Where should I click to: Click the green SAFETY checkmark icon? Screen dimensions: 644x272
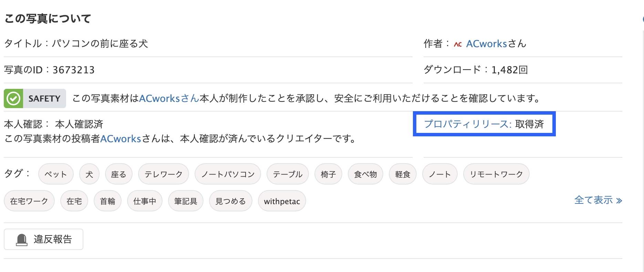(x=13, y=98)
